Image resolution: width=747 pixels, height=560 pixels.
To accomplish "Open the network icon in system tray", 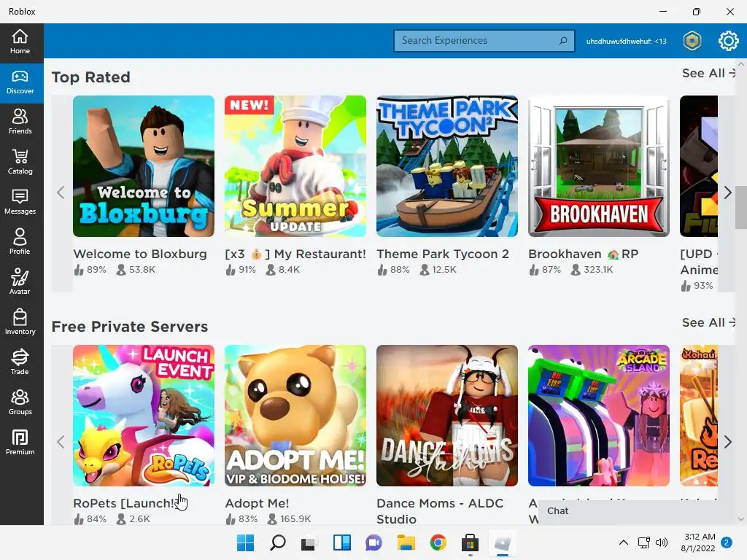I will pyautogui.click(x=644, y=542).
